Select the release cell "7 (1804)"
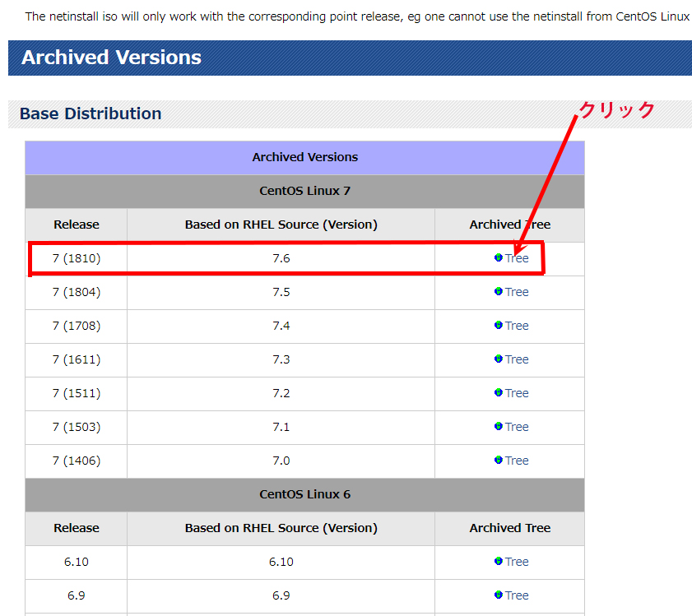The height and width of the screenshot is (616, 692). (77, 292)
